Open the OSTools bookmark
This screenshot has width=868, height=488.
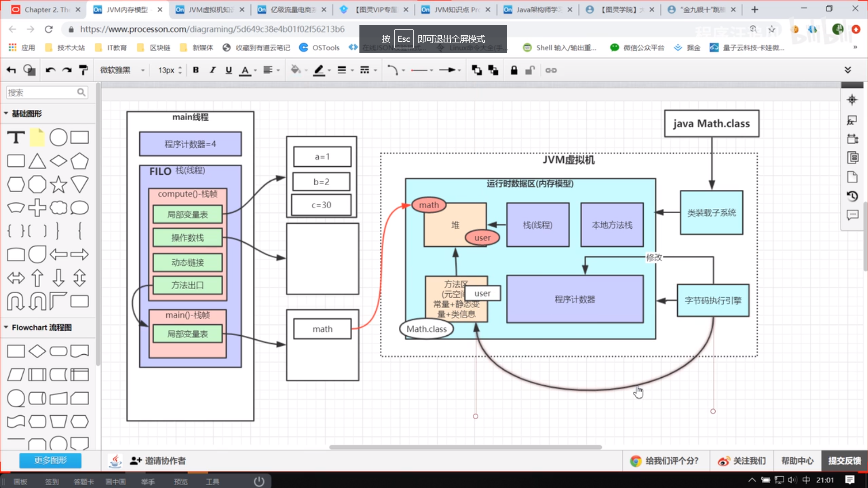click(x=319, y=47)
